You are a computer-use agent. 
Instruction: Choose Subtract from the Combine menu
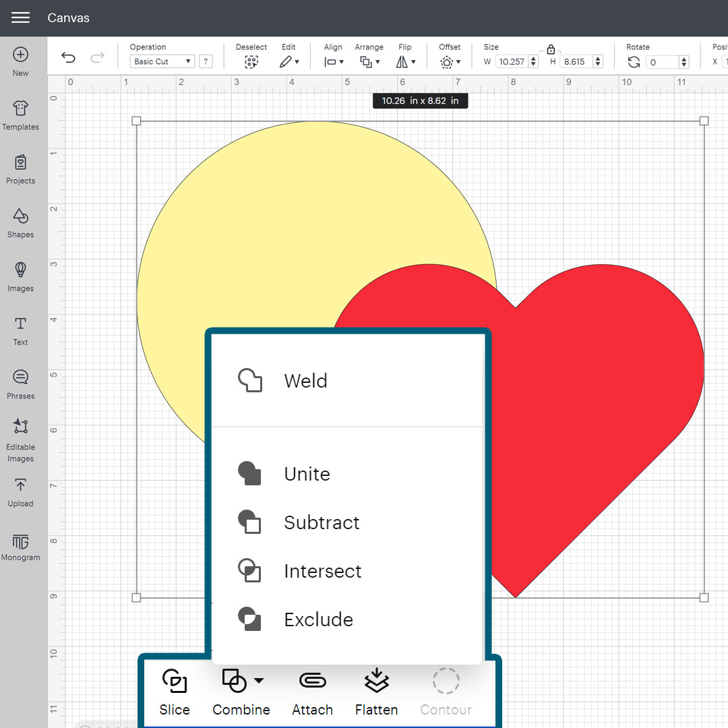tap(322, 522)
